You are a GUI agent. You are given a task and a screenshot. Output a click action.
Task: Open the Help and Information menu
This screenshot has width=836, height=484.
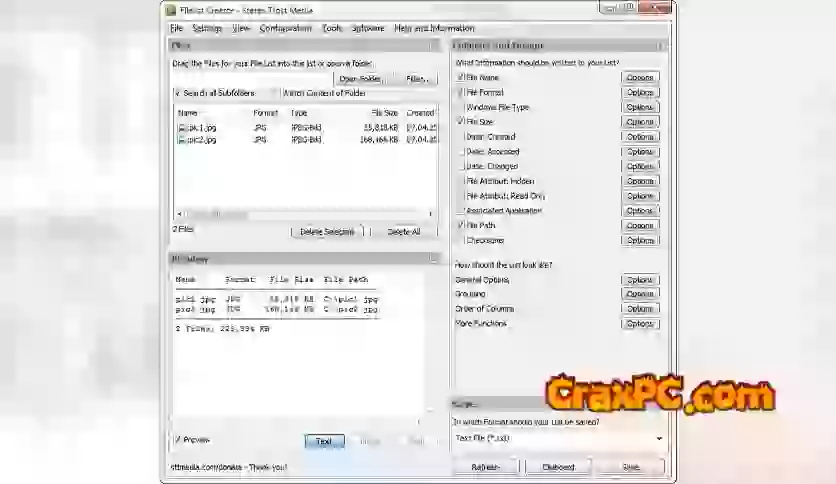tap(434, 28)
